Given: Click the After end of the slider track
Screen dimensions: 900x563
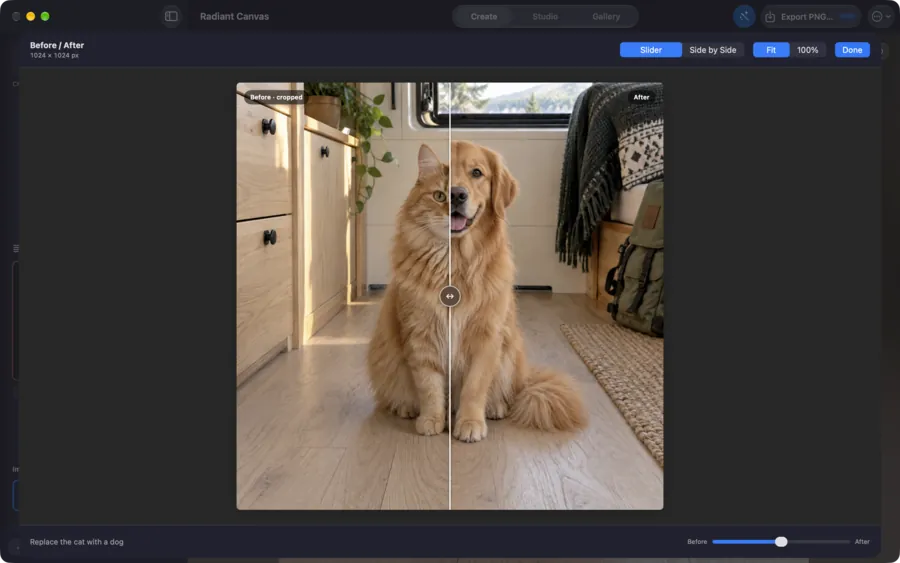Looking at the screenshot, I should coord(847,542).
